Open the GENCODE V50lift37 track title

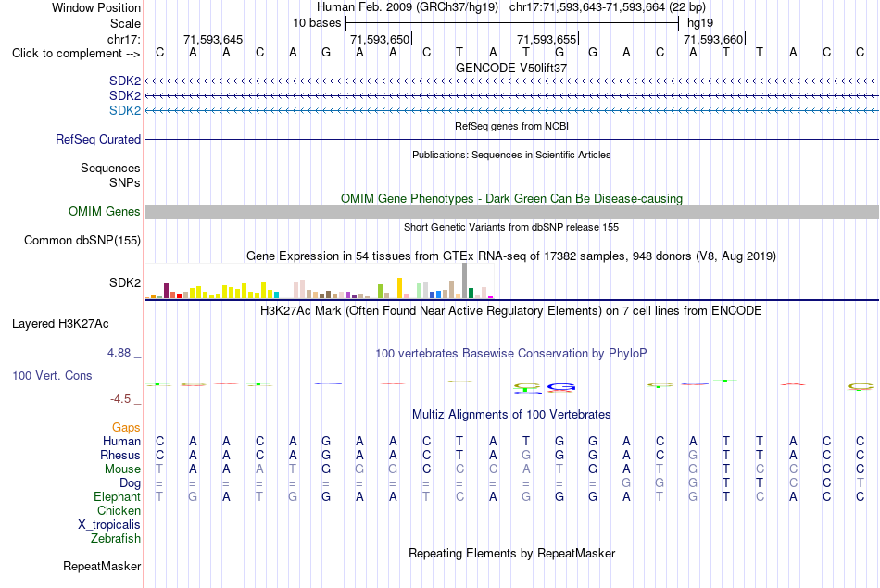[x=511, y=68]
